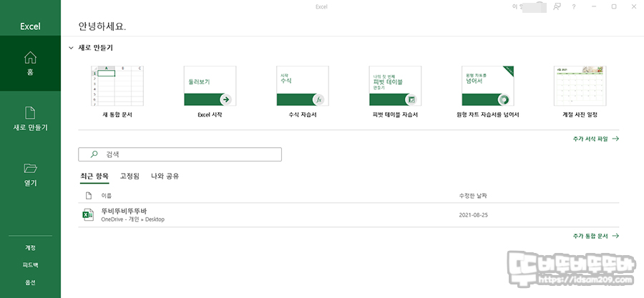Minimize the Excel window
644x298 pixels.
(x=594, y=6)
